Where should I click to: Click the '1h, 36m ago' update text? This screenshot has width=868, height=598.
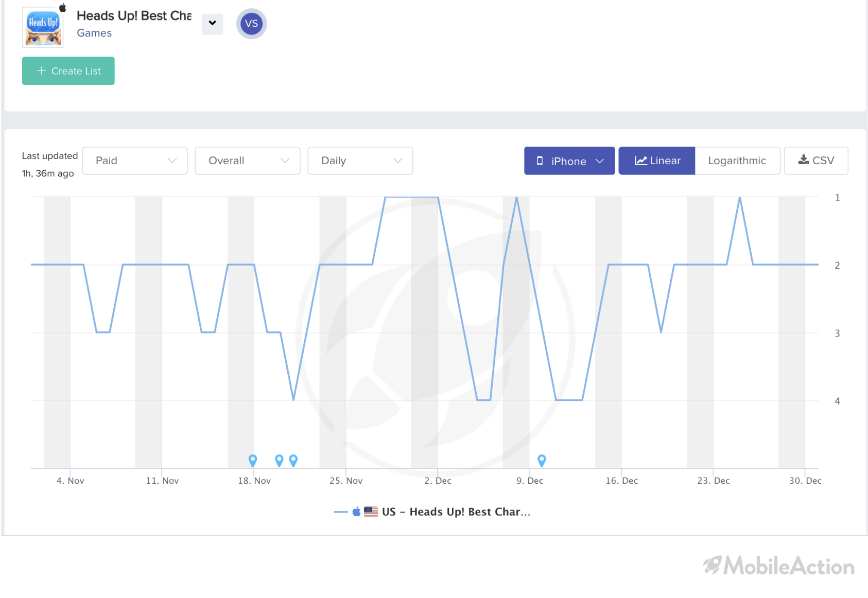click(48, 173)
